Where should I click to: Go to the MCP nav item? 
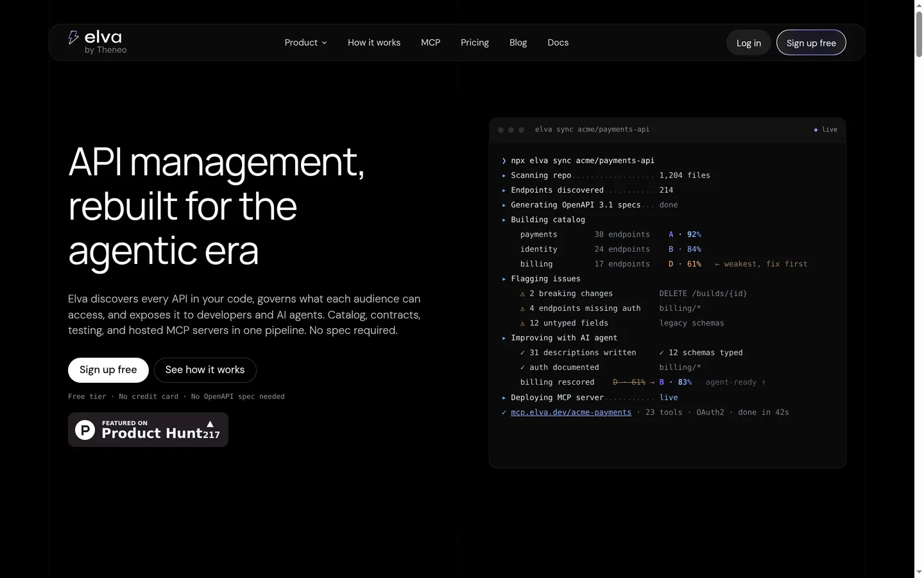[431, 42]
